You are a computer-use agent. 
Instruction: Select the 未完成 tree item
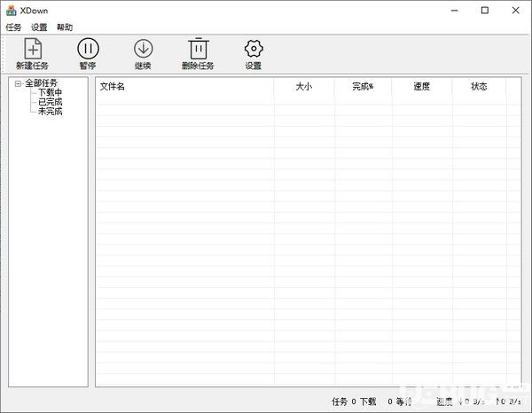(50, 111)
